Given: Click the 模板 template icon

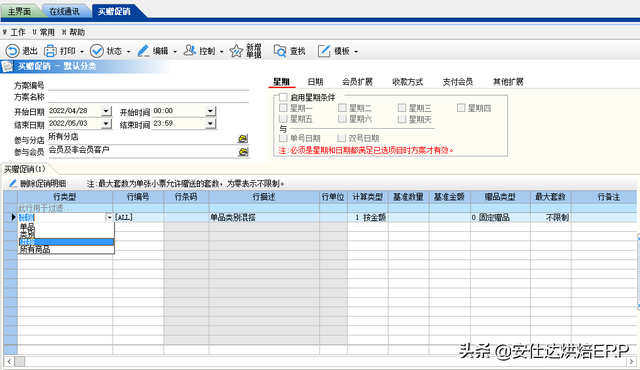Looking at the screenshot, I should point(324,51).
